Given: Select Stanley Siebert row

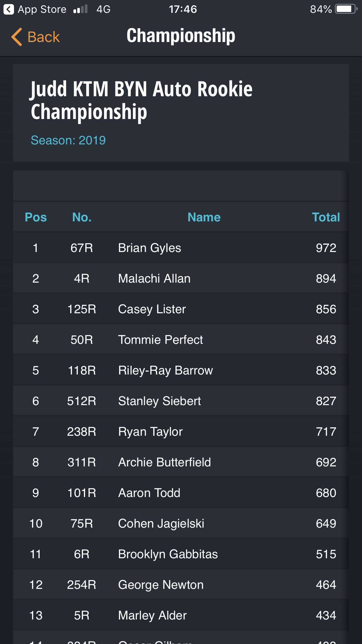Looking at the screenshot, I should click(181, 401).
